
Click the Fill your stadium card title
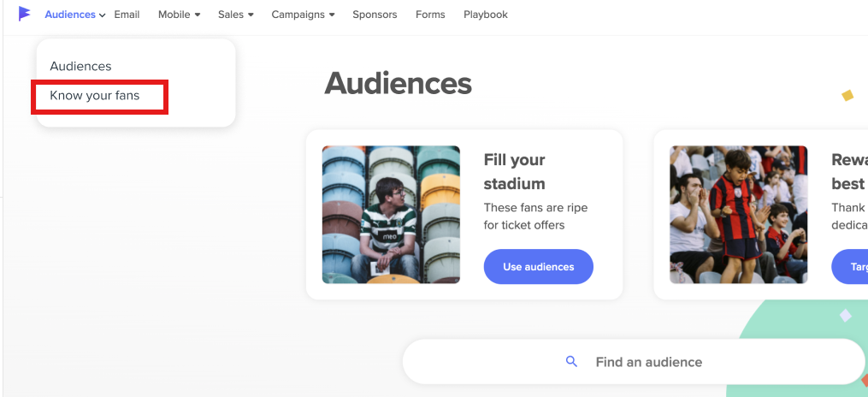514,171
